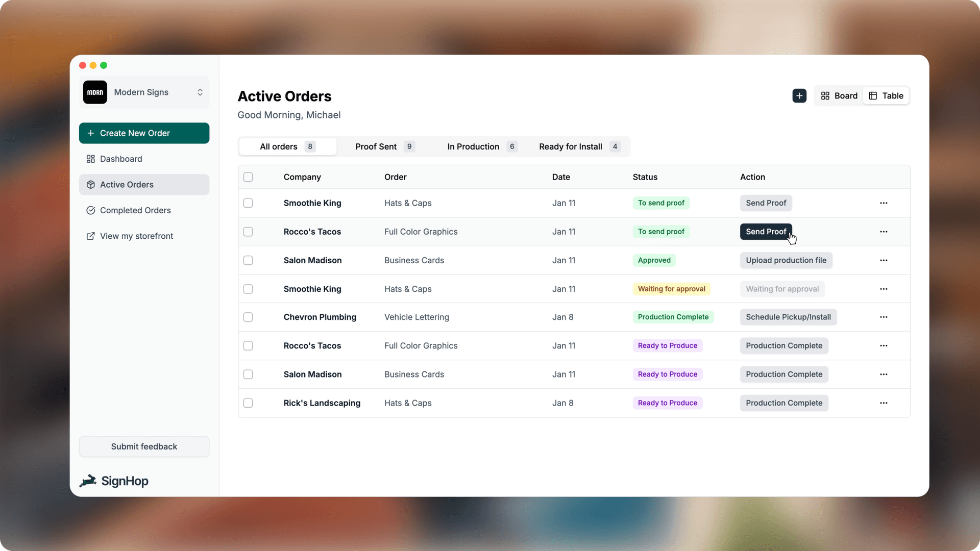Check the Rocco's Tacos To send proof row
The width and height of the screenshot is (980, 551).
pos(248,232)
